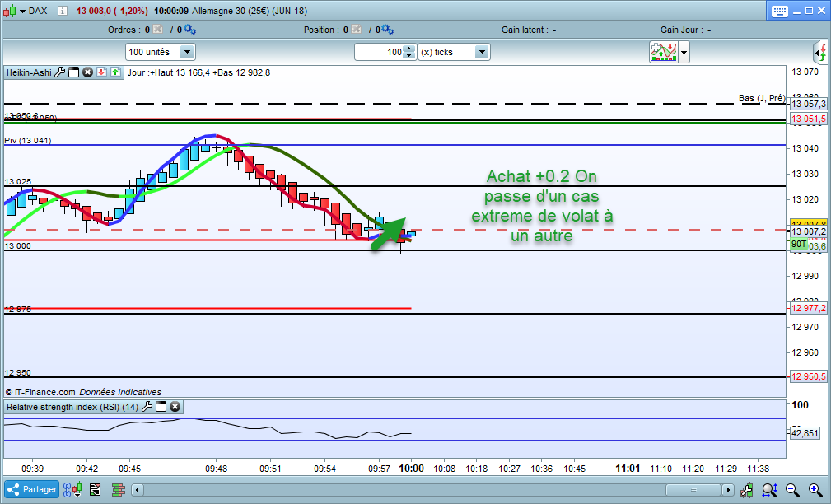Screen dimensions: 831x504
Task: Zoom in with the plus magnifier
Action: point(815,490)
